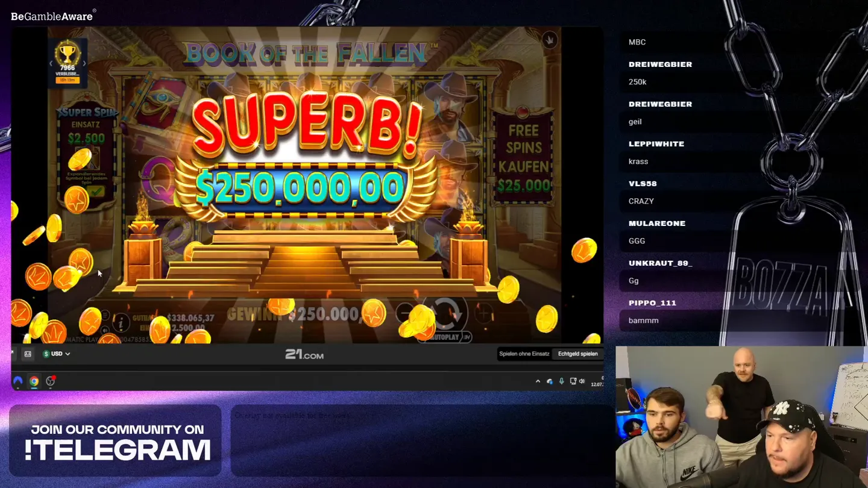Click the $338.065,37 balance value

click(190, 318)
